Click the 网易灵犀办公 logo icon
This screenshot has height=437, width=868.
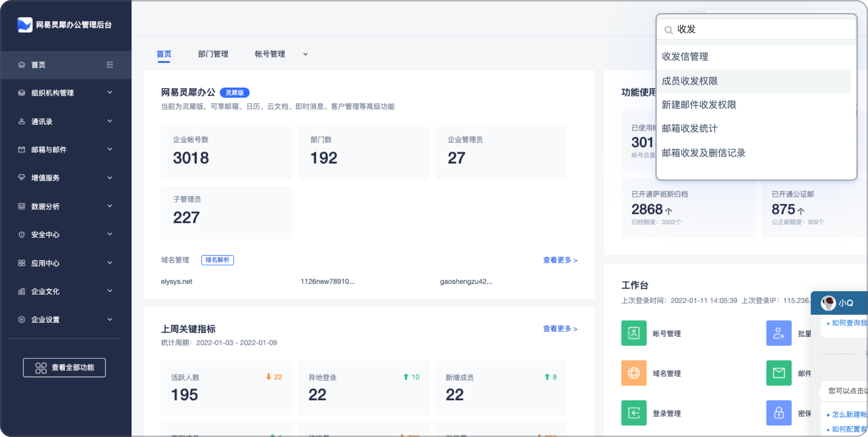click(x=25, y=25)
